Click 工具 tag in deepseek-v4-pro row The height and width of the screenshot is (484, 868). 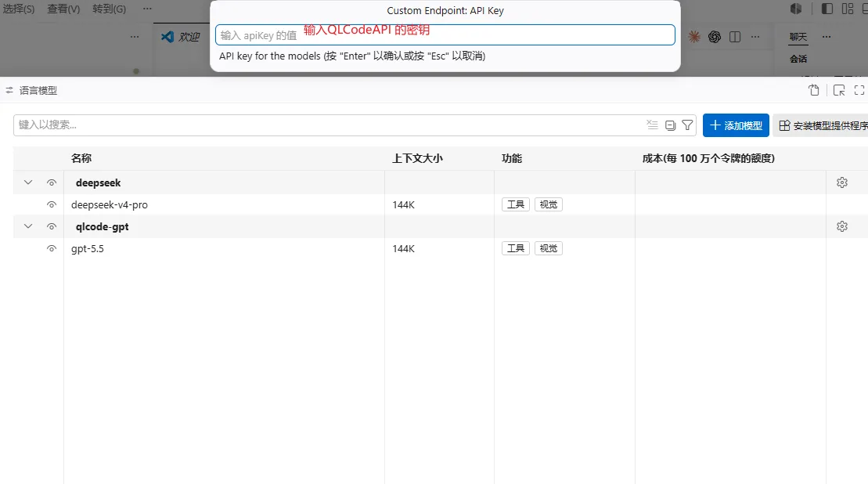click(x=515, y=204)
